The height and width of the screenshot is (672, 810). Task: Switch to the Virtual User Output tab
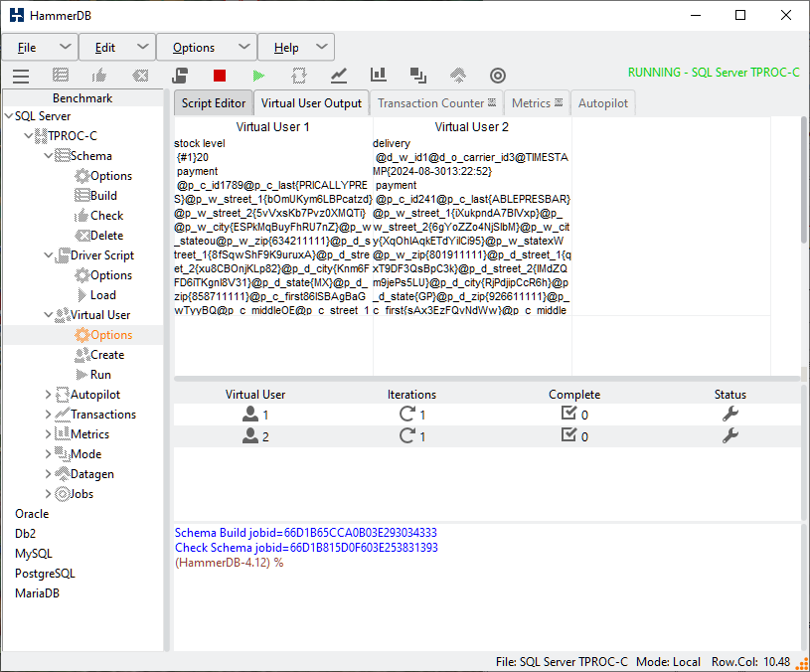click(311, 103)
